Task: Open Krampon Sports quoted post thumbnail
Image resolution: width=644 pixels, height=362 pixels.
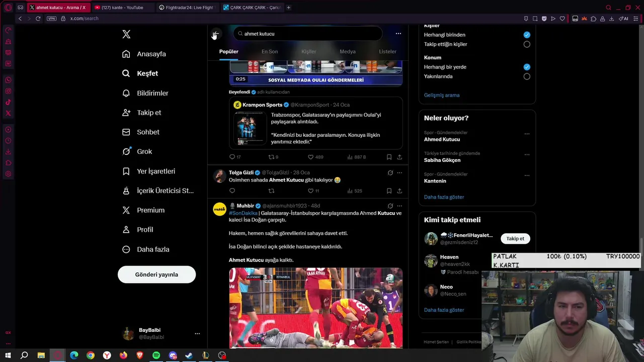Action: click(251, 128)
